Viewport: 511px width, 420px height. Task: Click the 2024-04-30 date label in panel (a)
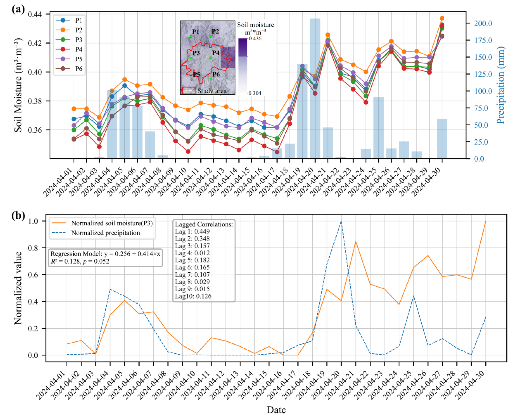point(426,182)
